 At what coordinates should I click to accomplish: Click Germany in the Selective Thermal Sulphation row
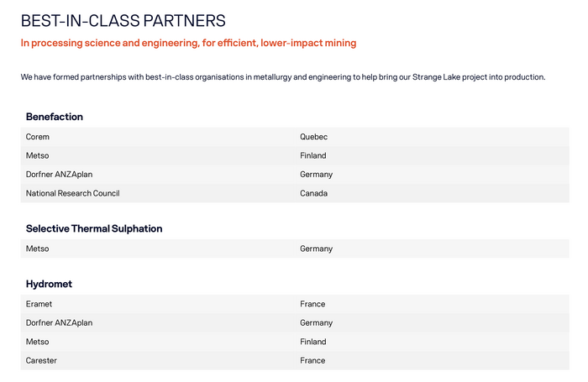[x=316, y=249]
